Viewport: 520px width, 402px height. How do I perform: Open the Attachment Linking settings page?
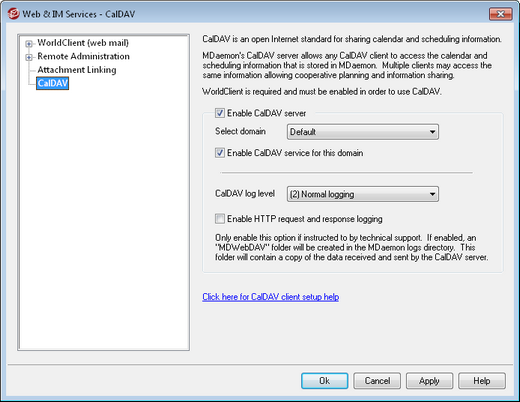click(77, 70)
